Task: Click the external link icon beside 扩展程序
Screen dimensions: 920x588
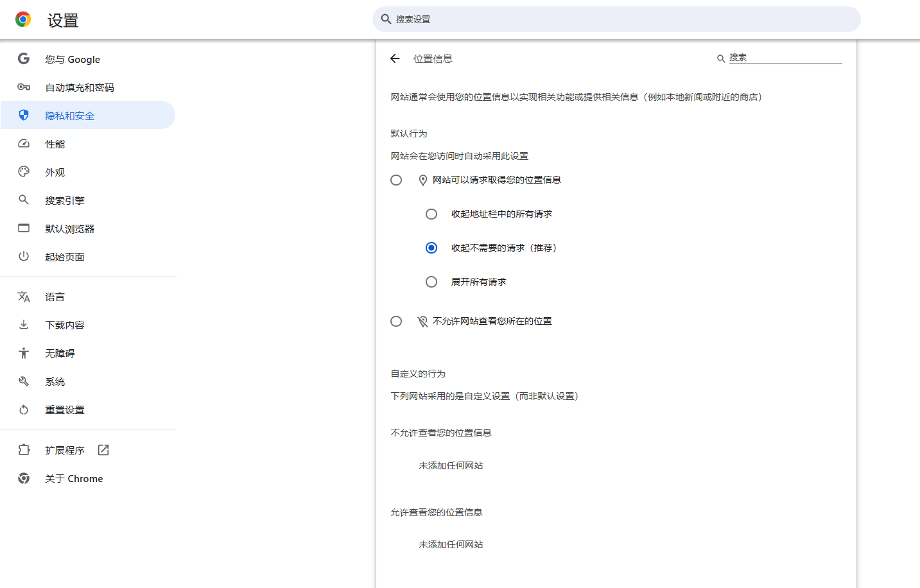Action: pyautogui.click(x=103, y=450)
